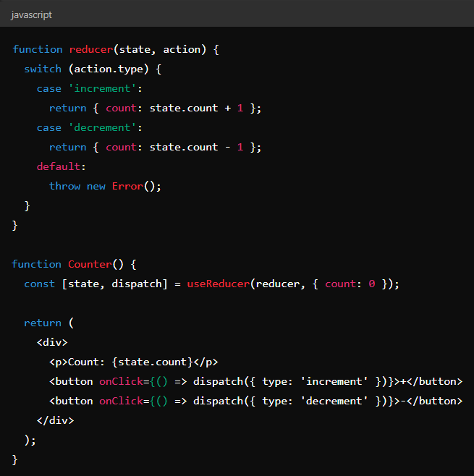Click '(action.type)' in the switch statement
Screen dimensions: 474x476
pyautogui.click(x=109, y=69)
